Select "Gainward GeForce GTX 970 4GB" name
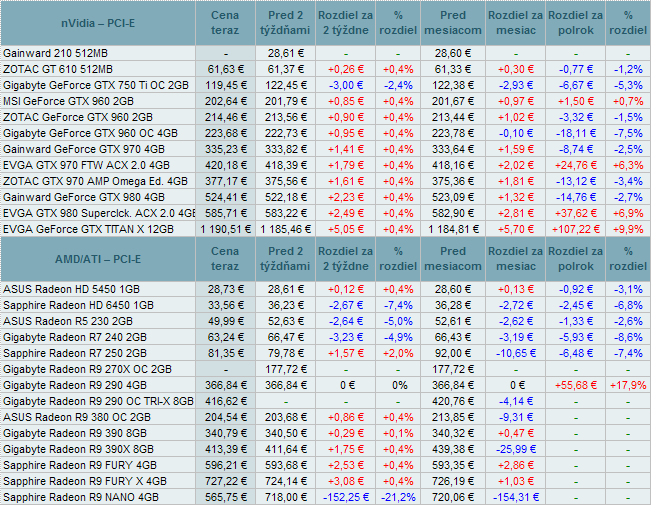Screen dimensions: 651x505 tap(84, 149)
